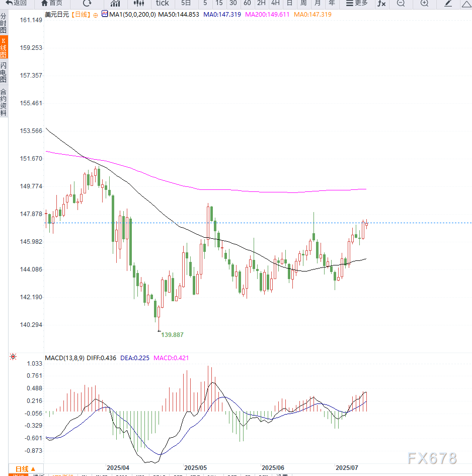
Task: Switch to the 分时图 side tab
Action: [4, 23]
